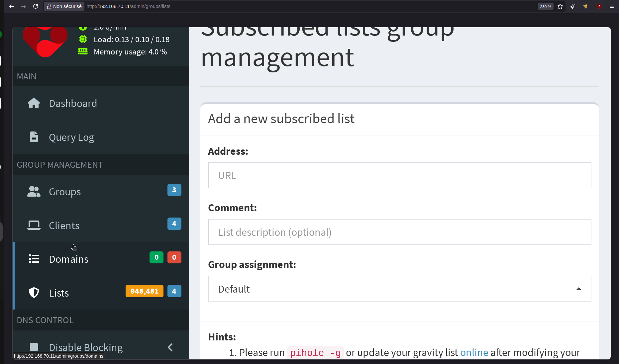Viewport: 619px width, 364px height.
Task: Click the online gravity update link
Action: [x=474, y=352]
